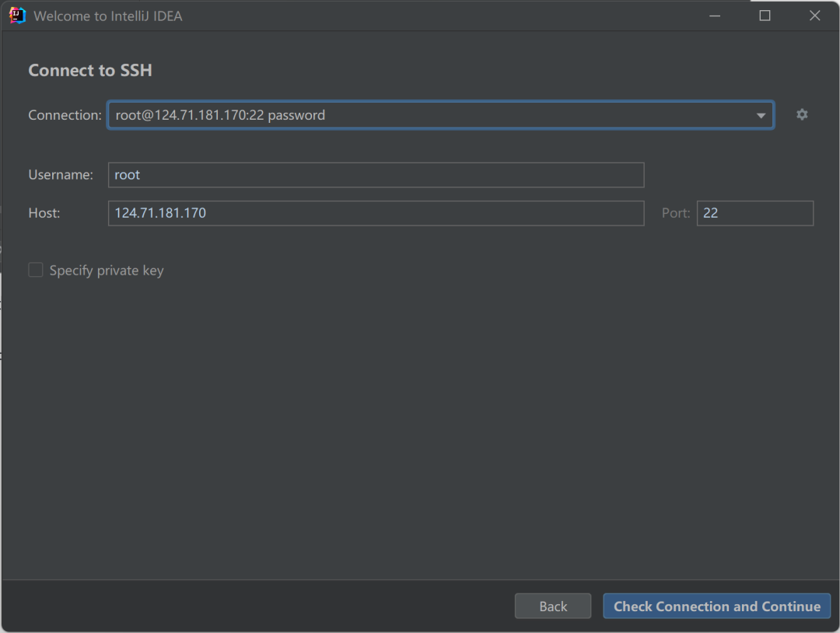Image resolution: width=840 pixels, height=633 pixels.
Task: Enable the Specify private key checkbox
Action: coord(35,270)
